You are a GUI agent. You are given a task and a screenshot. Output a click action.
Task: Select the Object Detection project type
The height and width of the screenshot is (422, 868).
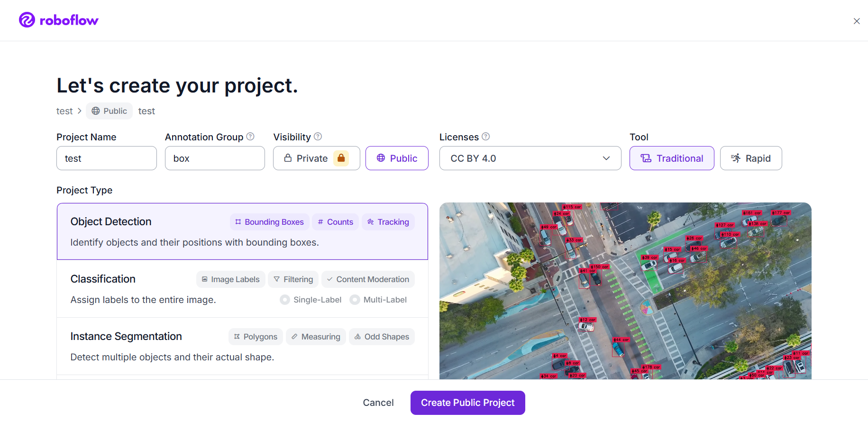point(242,231)
